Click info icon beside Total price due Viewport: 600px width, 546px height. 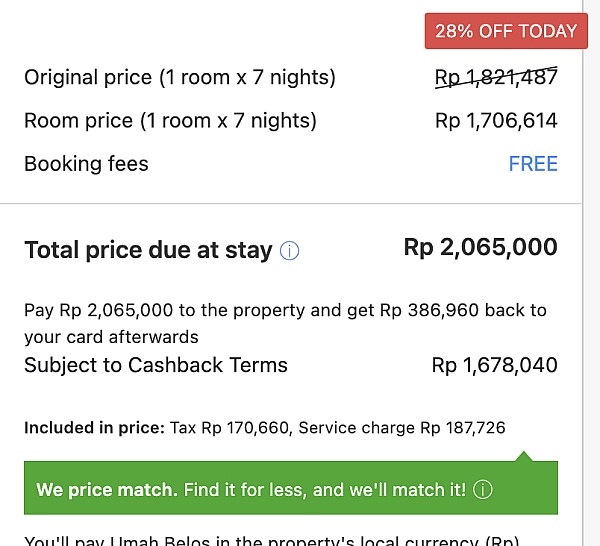[x=290, y=251]
